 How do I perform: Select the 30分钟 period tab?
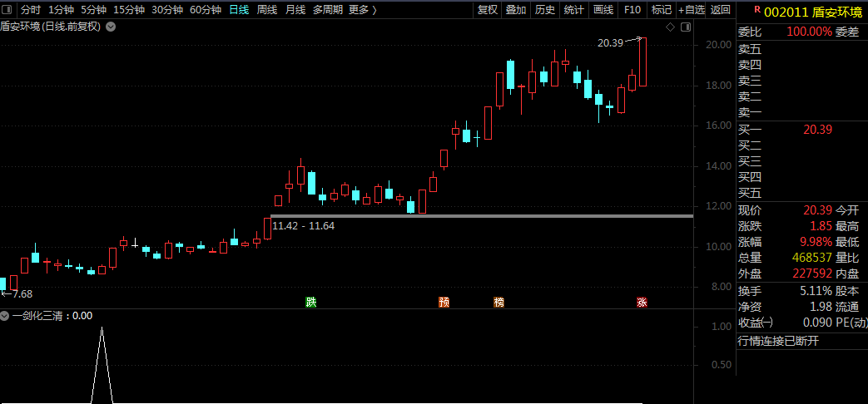pos(167,9)
